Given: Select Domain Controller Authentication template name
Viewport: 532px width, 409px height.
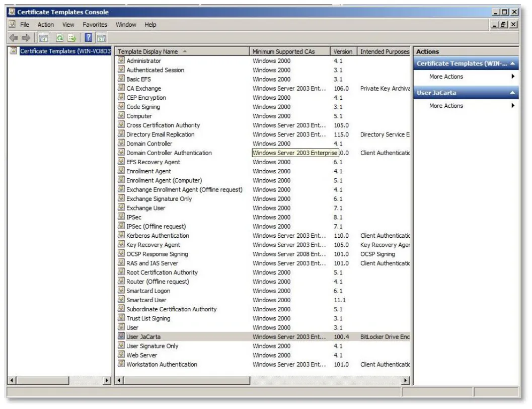Looking at the screenshot, I should tap(169, 153).
